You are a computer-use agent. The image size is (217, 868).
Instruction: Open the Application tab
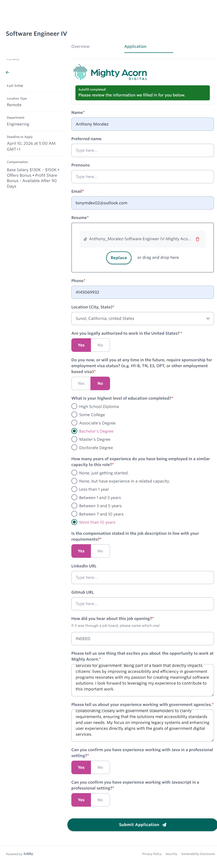pyautogui.click(x=136, y=47)
